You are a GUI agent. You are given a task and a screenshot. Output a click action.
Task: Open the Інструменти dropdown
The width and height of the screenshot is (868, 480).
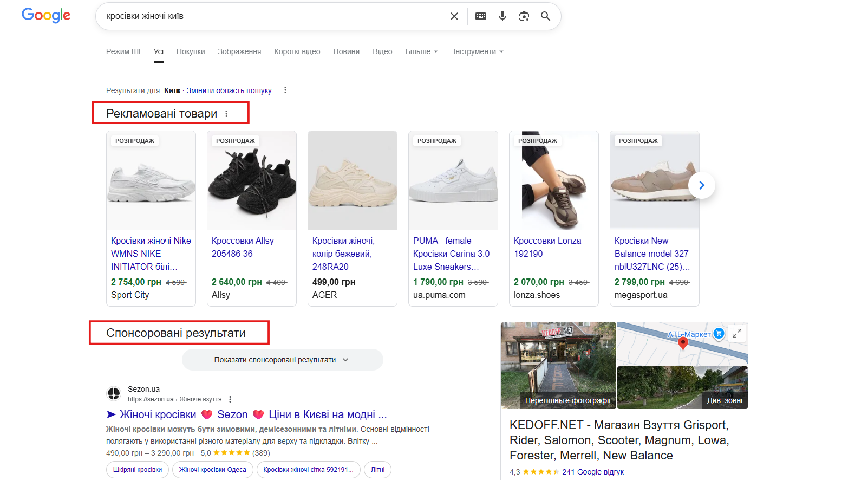coord(478,51)
